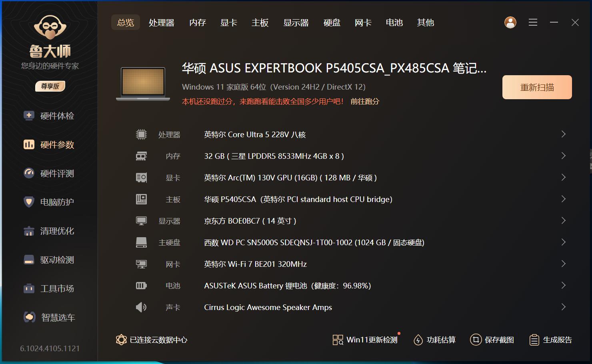Click the Wi-Fi 7 BE201 320MHz text
Image resolution: width=592 pixels, height=364 pixels.
click(255, 264)
